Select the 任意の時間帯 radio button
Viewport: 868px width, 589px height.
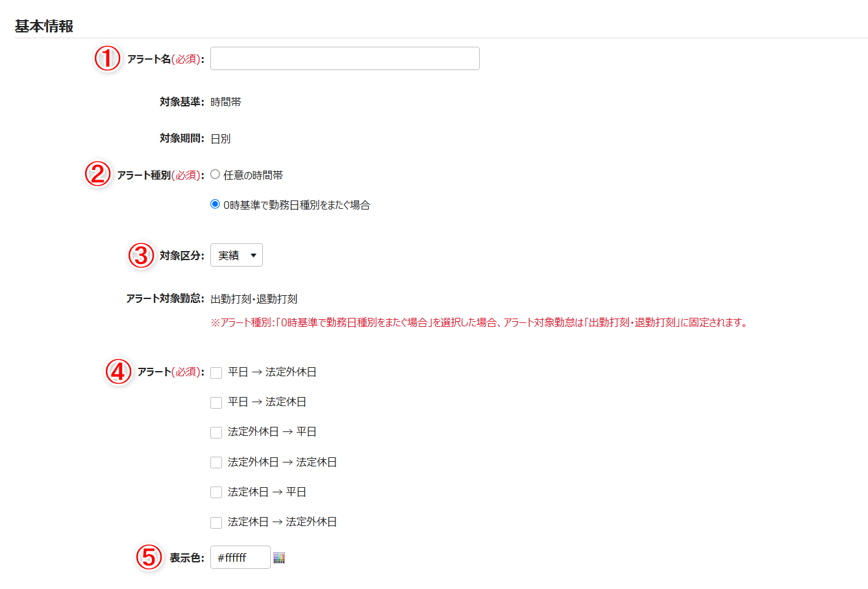(215, 174)
